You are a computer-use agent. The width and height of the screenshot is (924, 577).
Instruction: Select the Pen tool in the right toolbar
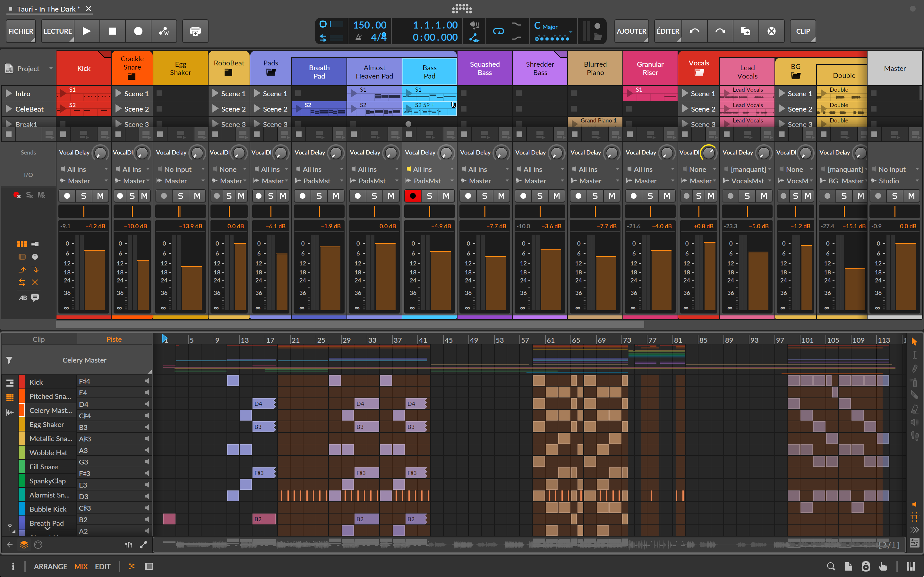pos(915,369)
